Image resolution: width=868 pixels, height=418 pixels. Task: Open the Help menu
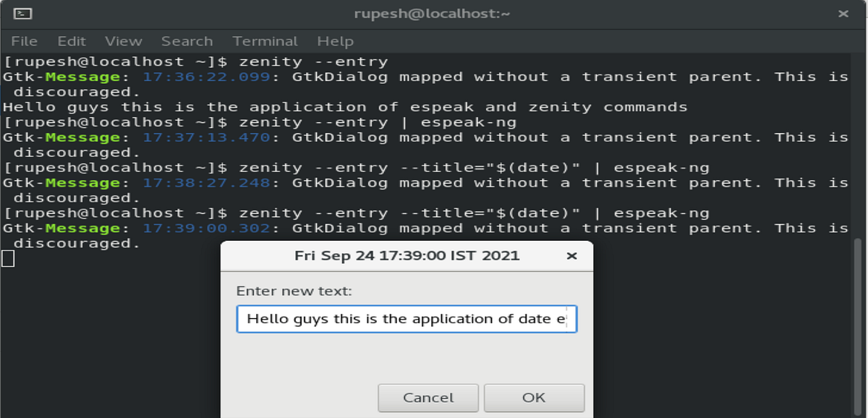[x=336, y=41]
